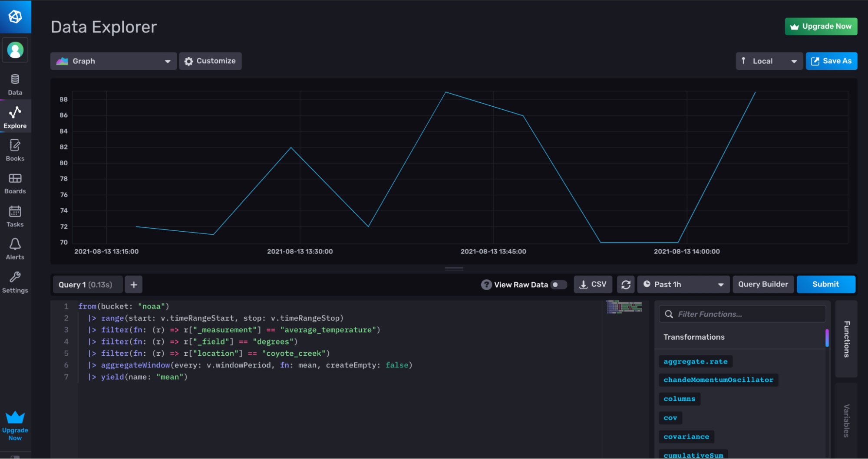The height and width of the screenshot is (459, 868).
Task: Refresh the query with the reload icon
Action: 626,285
